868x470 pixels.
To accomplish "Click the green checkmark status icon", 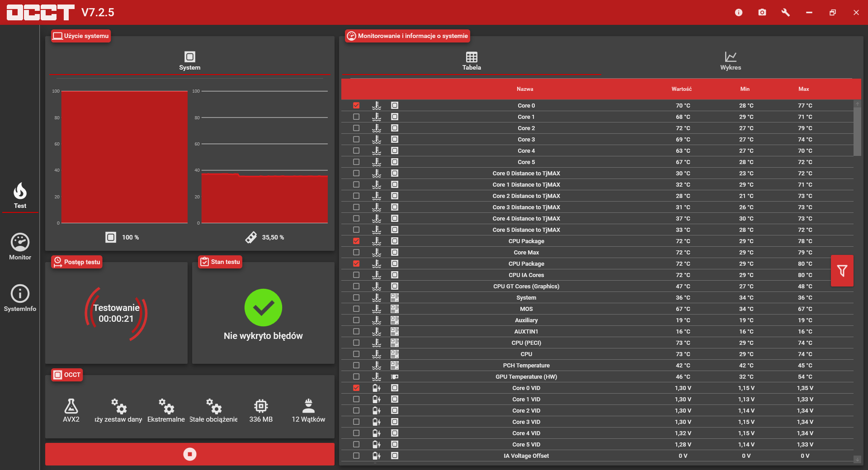I will click(x=263, y=308).
